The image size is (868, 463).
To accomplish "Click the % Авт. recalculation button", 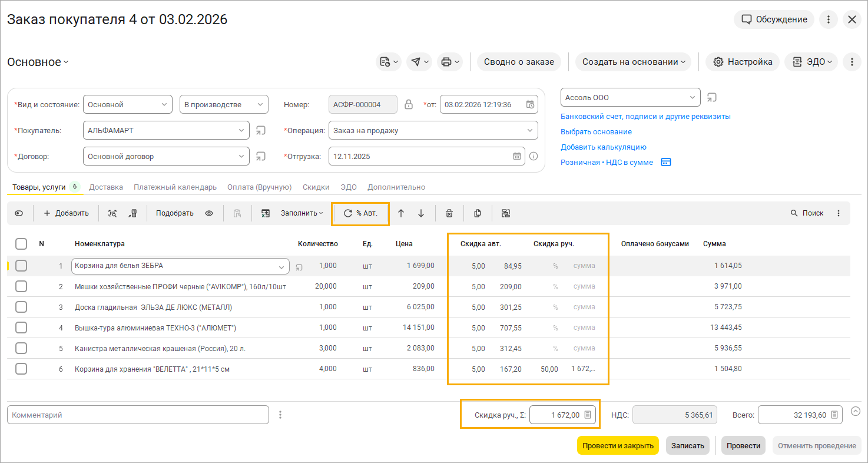I will point(360,213).
